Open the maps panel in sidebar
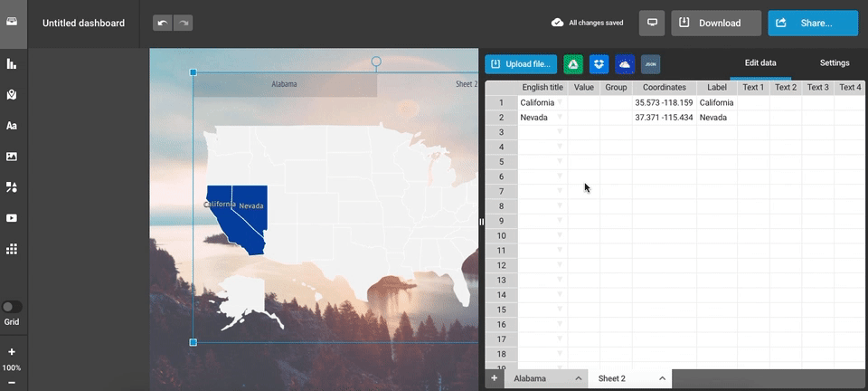The height and width of the screenshot is (391, 868). 12,94
